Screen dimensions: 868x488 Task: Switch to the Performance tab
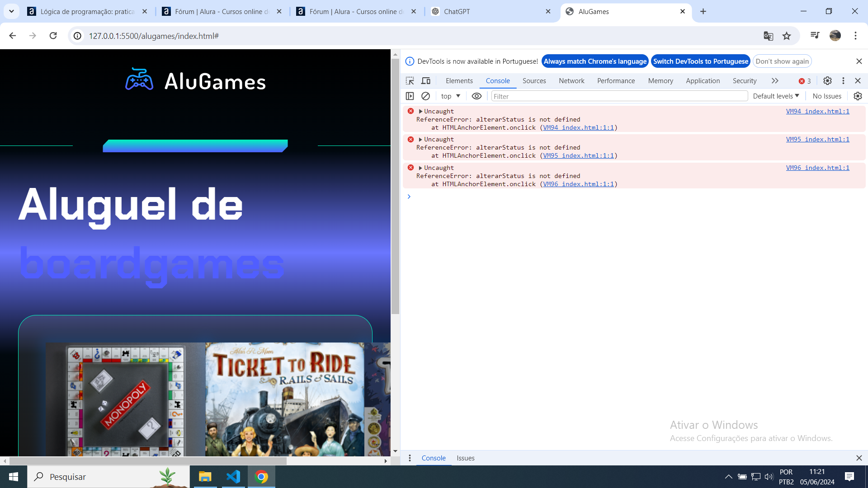pyautogui.click(x=616, y=81)
